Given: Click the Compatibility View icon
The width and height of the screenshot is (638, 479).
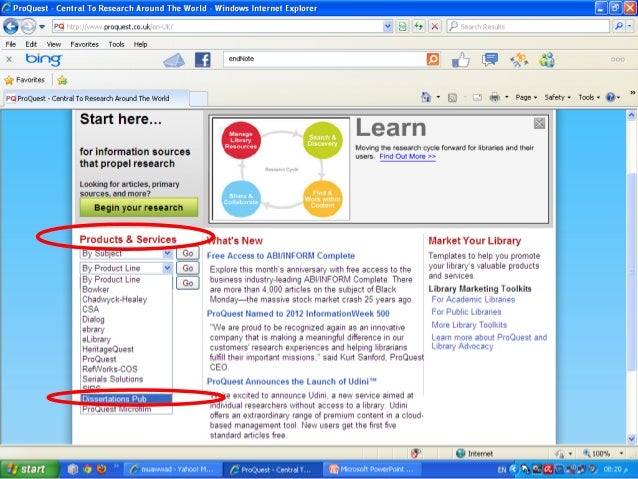Looking at the screenshot, I should pyautogui.click(x=402, y=27).
